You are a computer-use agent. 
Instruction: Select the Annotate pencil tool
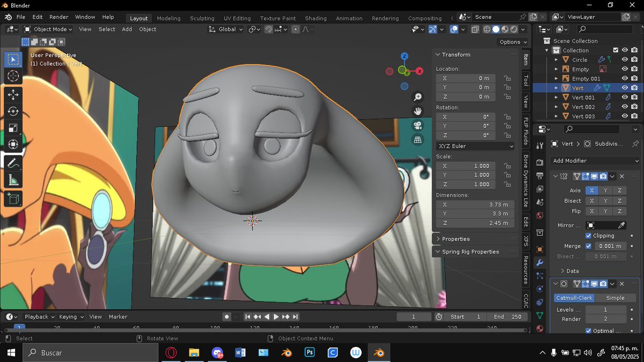13,163
